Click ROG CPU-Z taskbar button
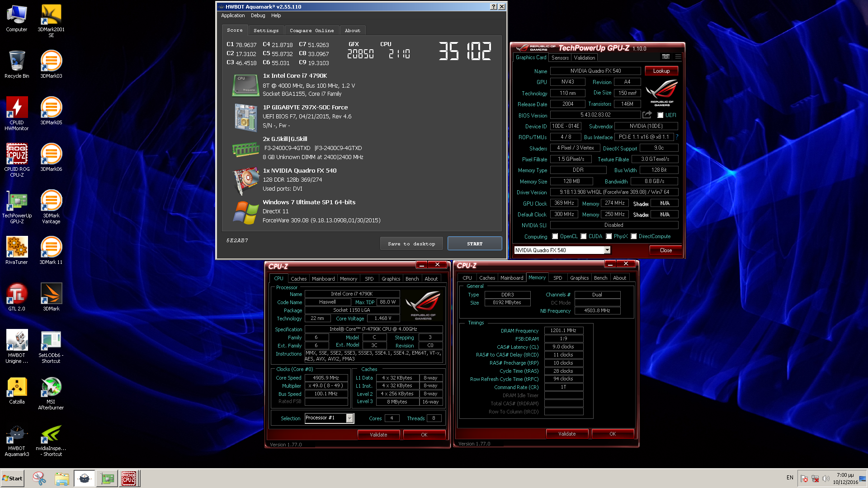The height and width of the screenshot is (488, 868). (129, 478)
